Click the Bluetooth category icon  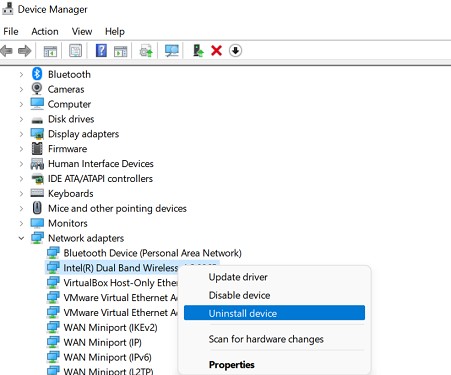click(37, 74)
